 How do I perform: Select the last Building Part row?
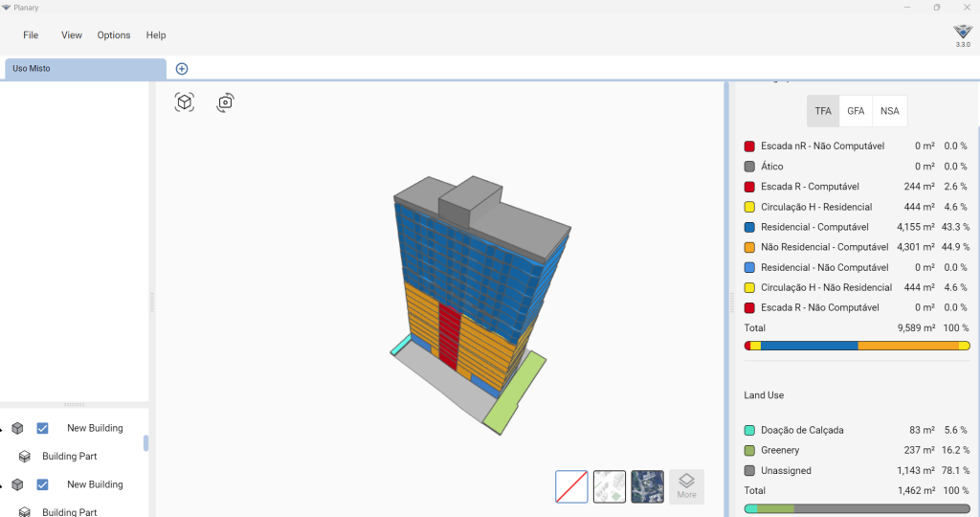tap(69, 512)
